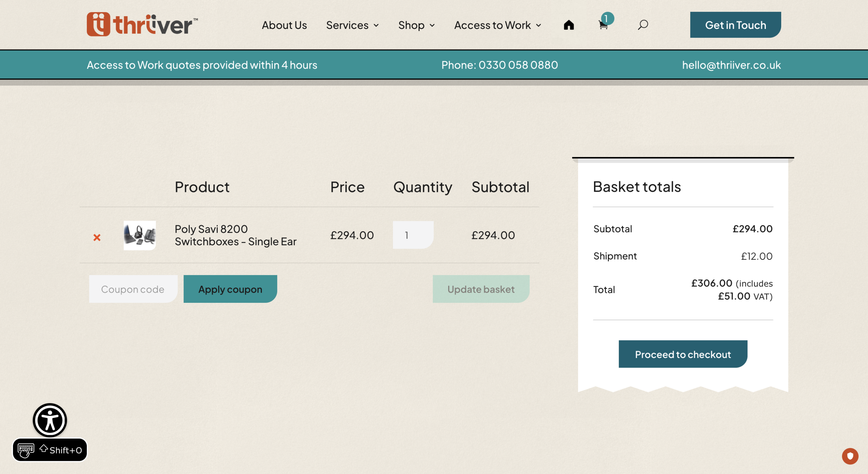Screen dimensions: 868x474
Task: Proceed to checkout
Action: 683,354
